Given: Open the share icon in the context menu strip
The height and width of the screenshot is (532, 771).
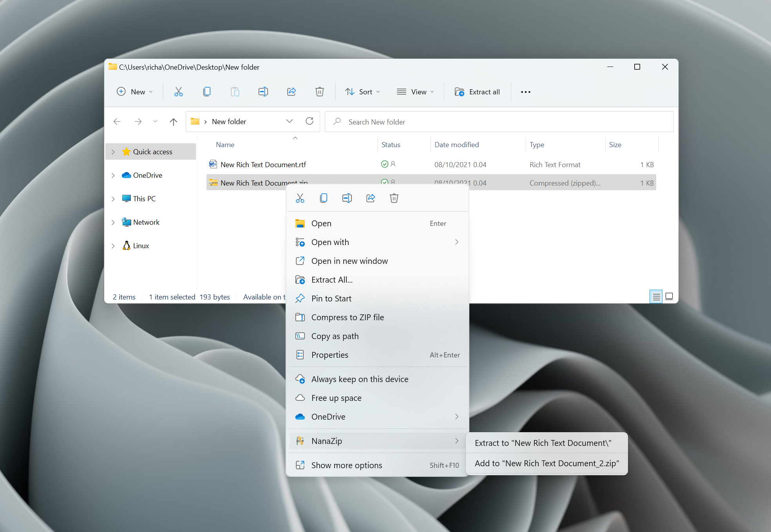Looking at the screenshot, I should (371, 198).
